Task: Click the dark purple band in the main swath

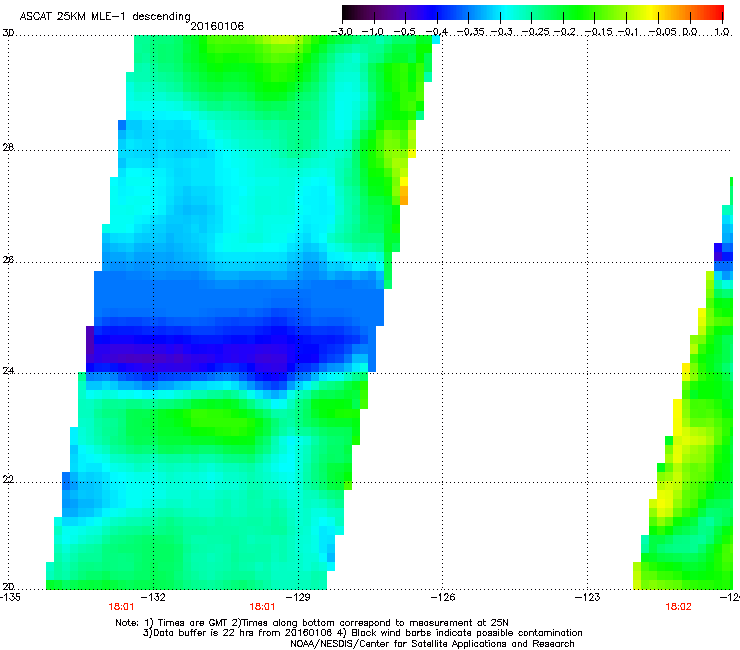Action: click(x=189, y=355)
